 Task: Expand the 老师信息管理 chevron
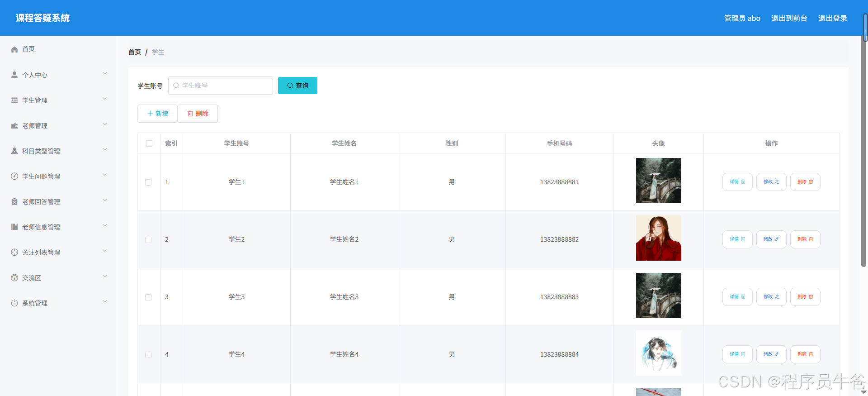(x=105, y=225)
